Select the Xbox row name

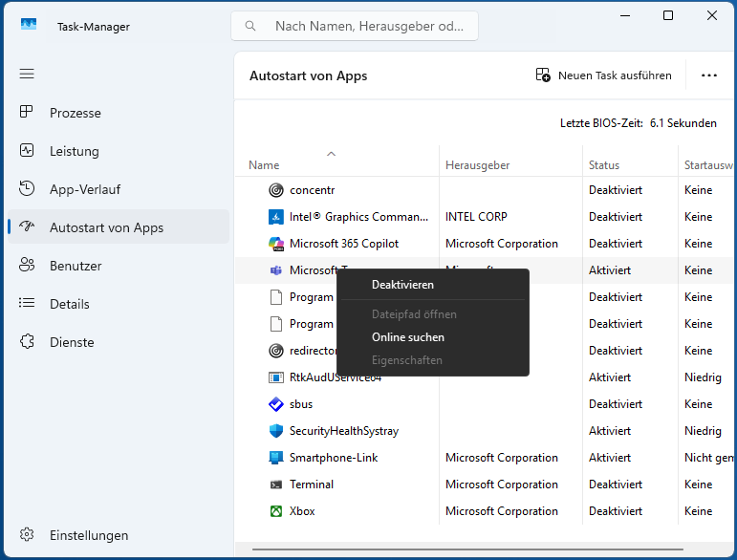click(302, 511)
